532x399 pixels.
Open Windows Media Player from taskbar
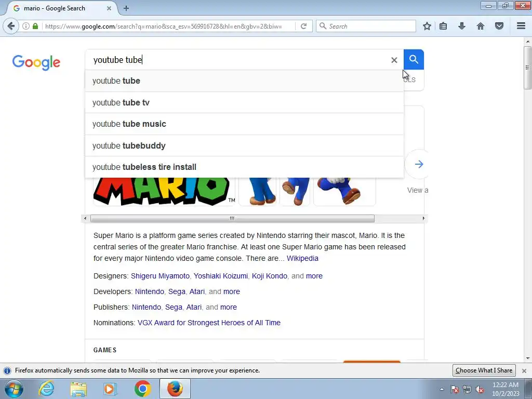click(110, 389)
